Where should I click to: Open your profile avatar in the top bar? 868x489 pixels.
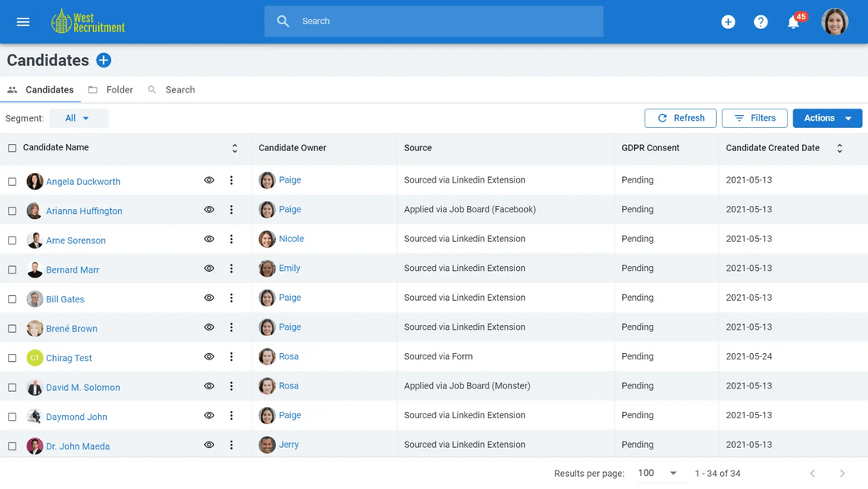(835, 22)
